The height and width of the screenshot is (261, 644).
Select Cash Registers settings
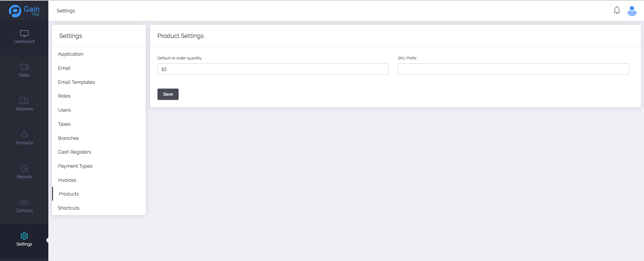75,152
